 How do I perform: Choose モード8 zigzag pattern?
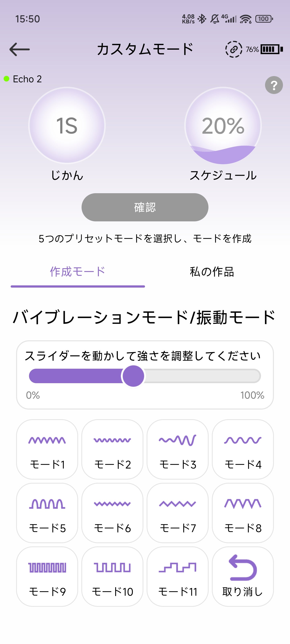(x=242, y=513)
